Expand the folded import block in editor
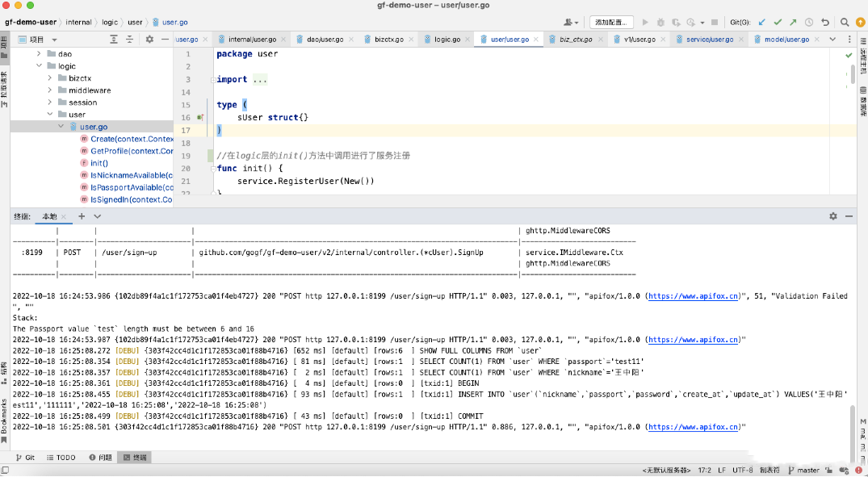Screen dimensions: 868x477 (213, 80)
